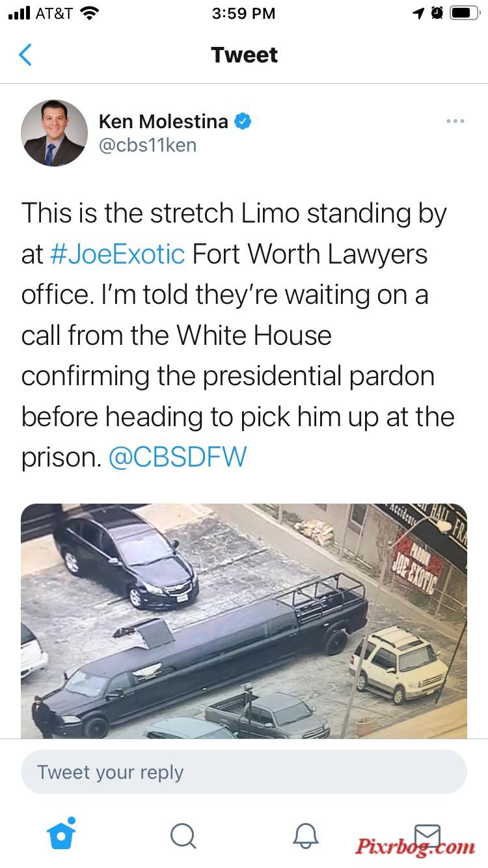This screenshot has width=488, height=868.
Task: Open the Notifications bell tab
Action: click(305, 835)
